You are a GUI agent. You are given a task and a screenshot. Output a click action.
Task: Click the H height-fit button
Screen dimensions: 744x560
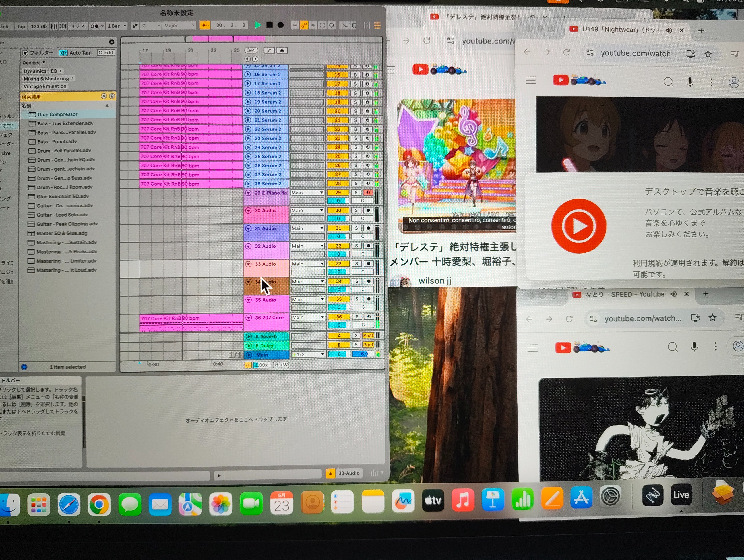tap(276, 365)
